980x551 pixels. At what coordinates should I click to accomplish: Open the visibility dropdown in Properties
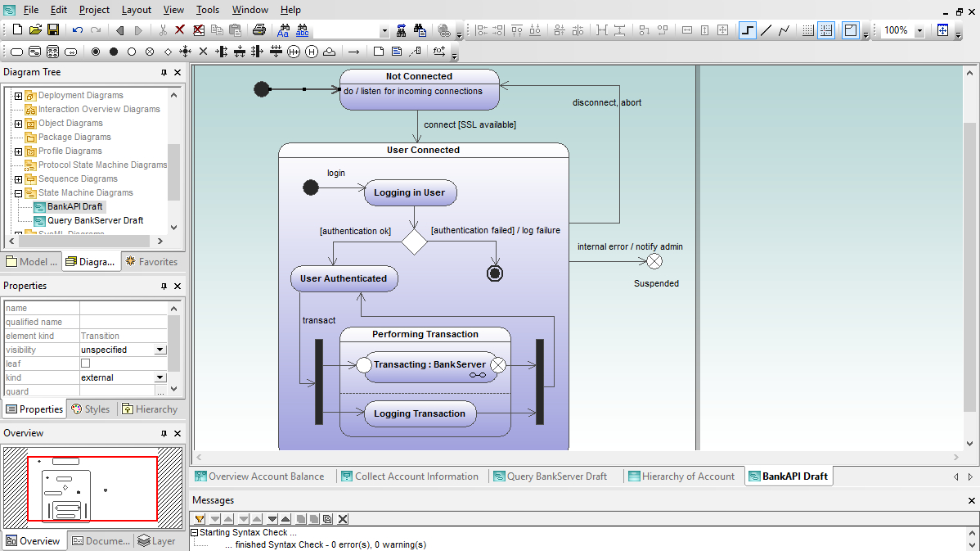coord(160,350)
